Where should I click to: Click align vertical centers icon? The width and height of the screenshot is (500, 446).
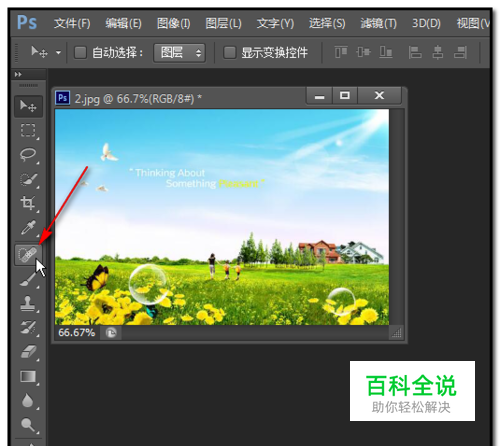coord(363,52)
